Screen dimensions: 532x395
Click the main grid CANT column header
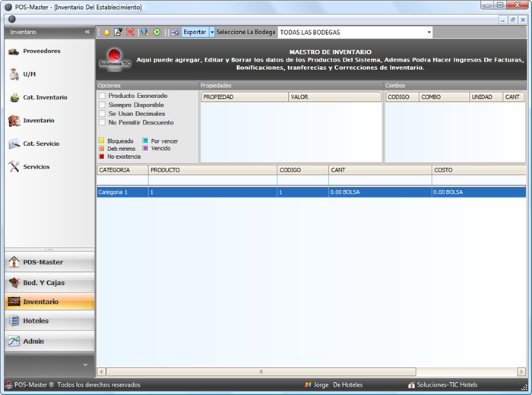380,170
